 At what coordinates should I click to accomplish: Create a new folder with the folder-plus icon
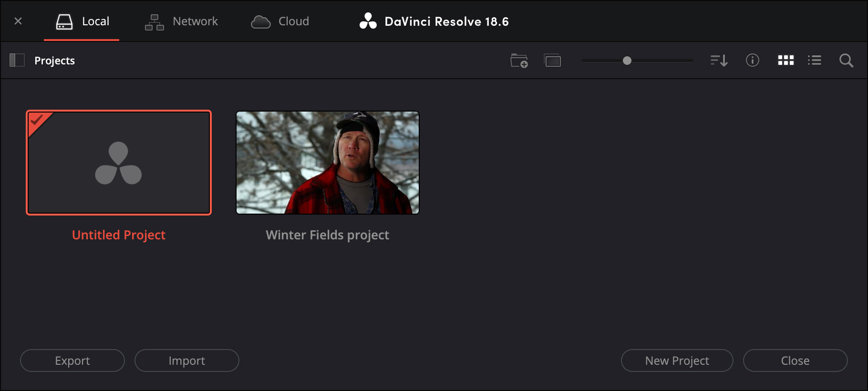[519, 61]
